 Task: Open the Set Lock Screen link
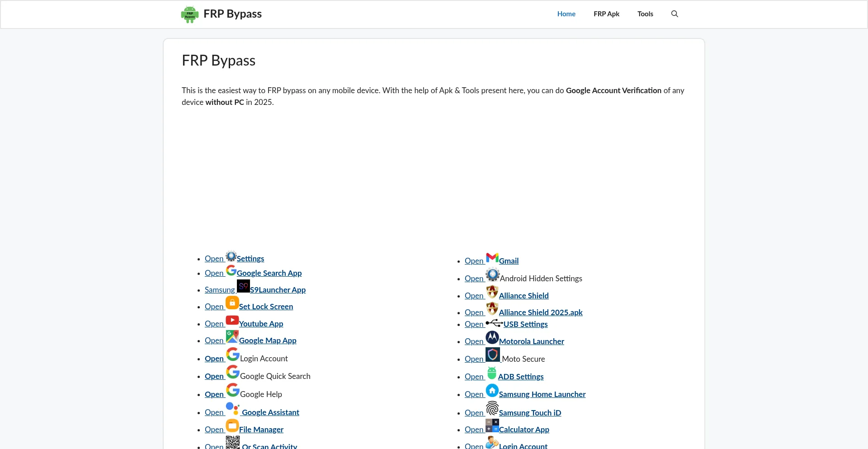click(x=266, y=307)
